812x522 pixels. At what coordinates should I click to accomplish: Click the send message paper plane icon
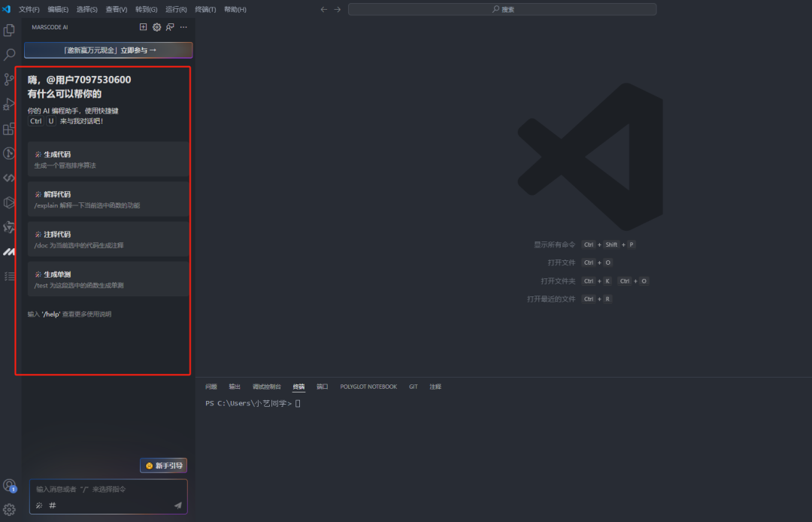pyautogui.click(x=178, y=505)
